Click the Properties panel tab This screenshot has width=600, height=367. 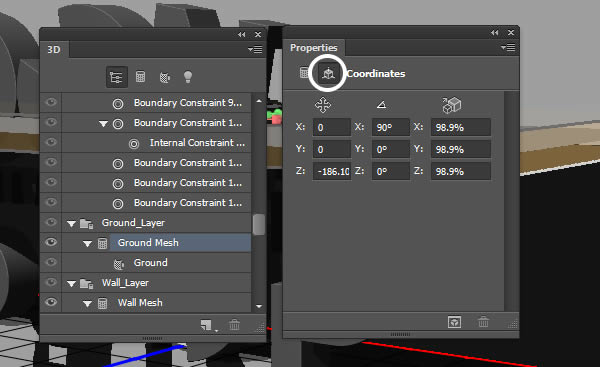[x=314, y=48]
